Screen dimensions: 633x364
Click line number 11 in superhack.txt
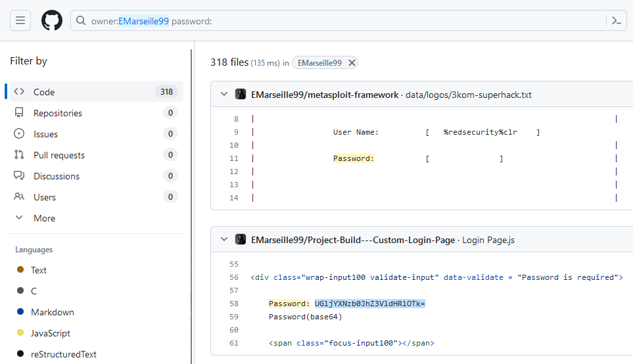coord(234,158)
